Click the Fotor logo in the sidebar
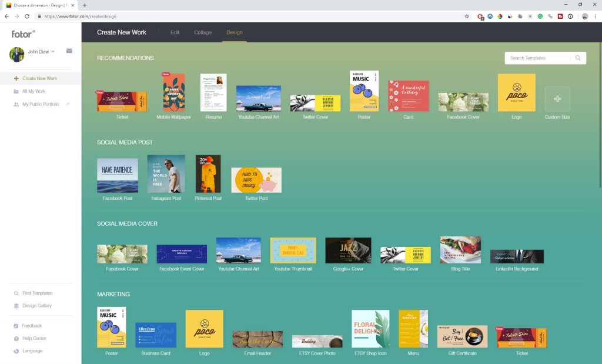The width and height of the screenshot is (602, 364). 23,34
